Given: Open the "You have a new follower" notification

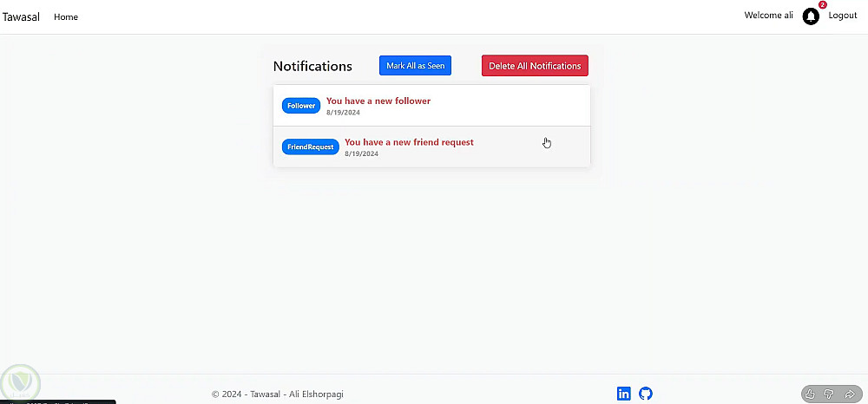Looking at the screenshot, I should coord(378,101).
